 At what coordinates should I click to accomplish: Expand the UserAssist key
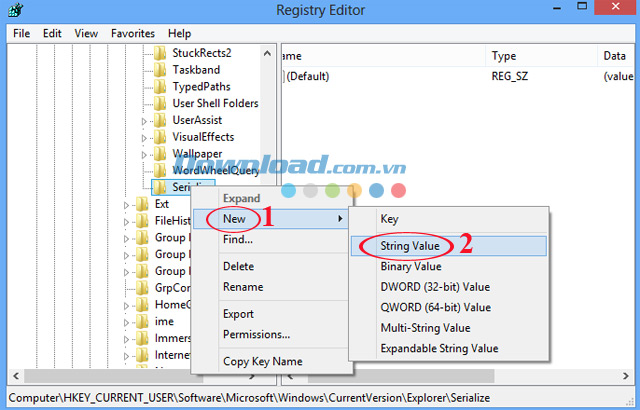pyautogui.click(x=144, y=121)
